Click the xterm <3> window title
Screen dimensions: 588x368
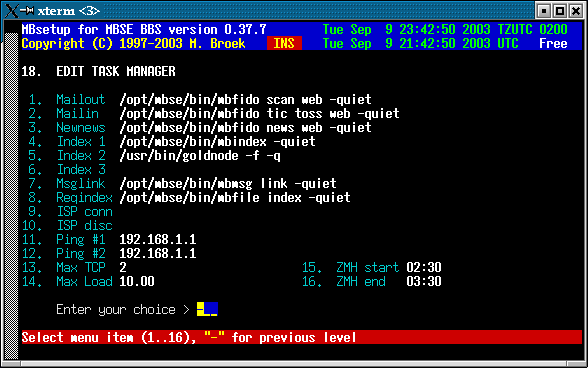[x=69, y=11]
